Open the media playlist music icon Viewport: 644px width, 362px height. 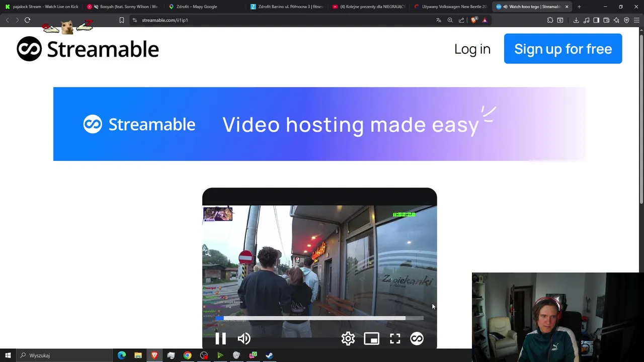(586, 20)
